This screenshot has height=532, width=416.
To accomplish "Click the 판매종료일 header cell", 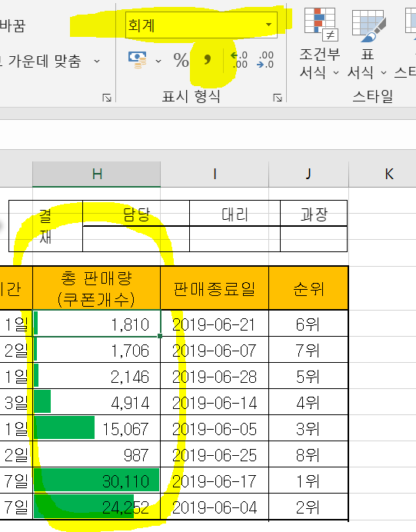I will 215,288.
